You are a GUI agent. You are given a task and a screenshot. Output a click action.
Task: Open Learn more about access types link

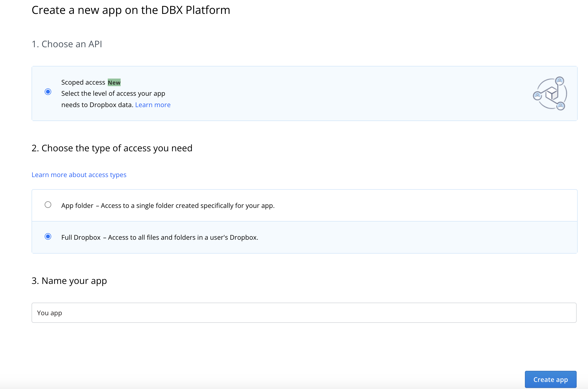(x=79, y=175)
